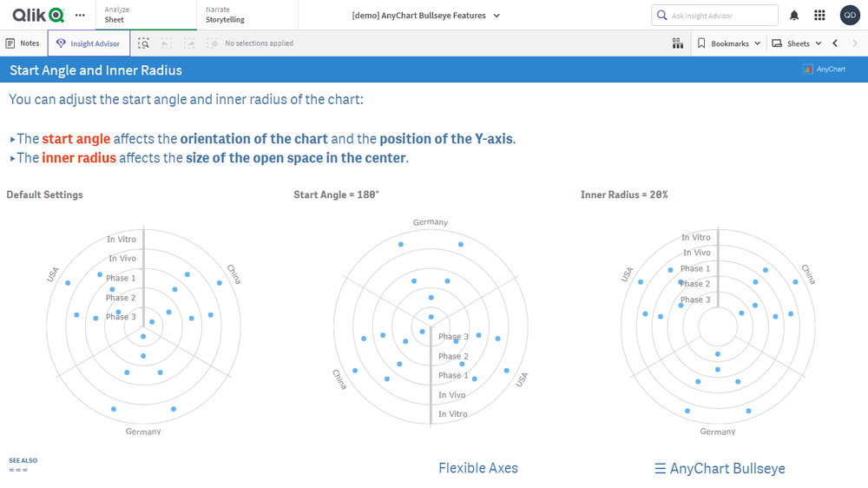Toggle the Notes panel
The image size is (868, 488).
23,43
